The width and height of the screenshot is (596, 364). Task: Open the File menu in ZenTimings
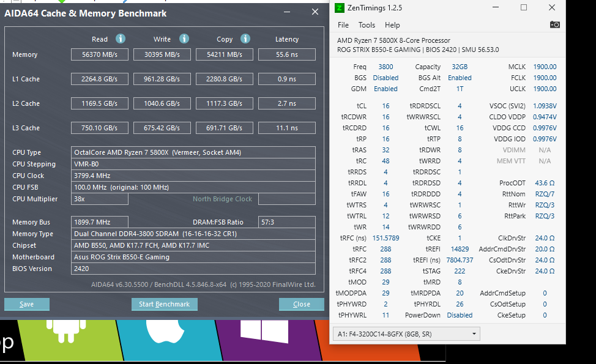[x=343, y=25]
